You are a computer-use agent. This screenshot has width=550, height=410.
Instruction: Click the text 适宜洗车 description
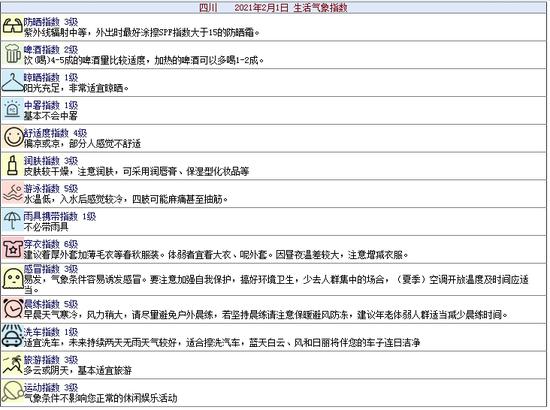tap(222, 342)
